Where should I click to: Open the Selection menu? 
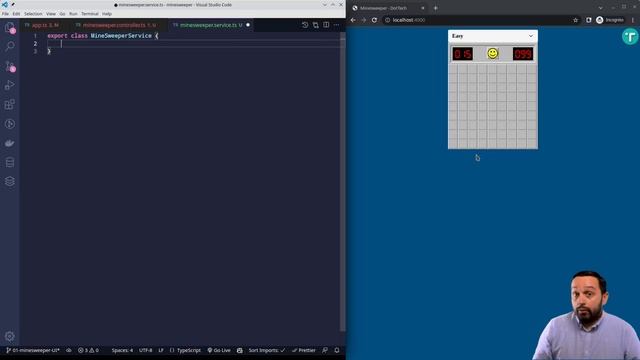[x=33, y=14]
